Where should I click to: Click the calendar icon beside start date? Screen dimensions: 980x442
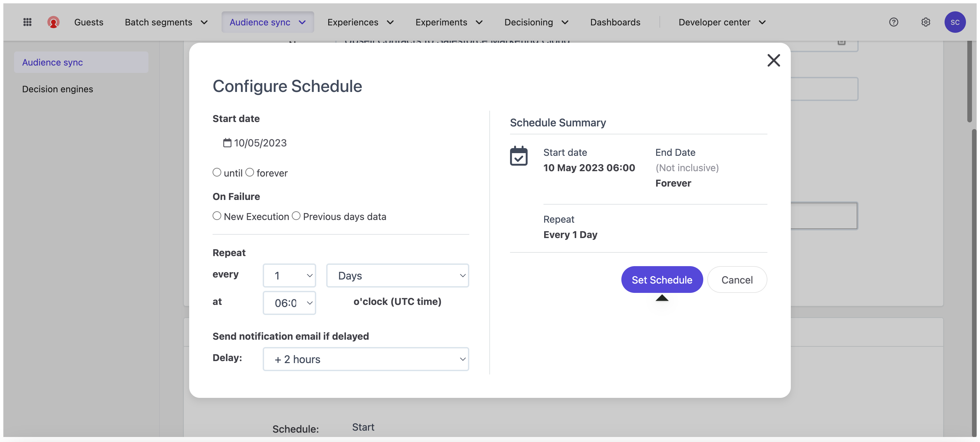pyautogui.click(x=227, y=143)
